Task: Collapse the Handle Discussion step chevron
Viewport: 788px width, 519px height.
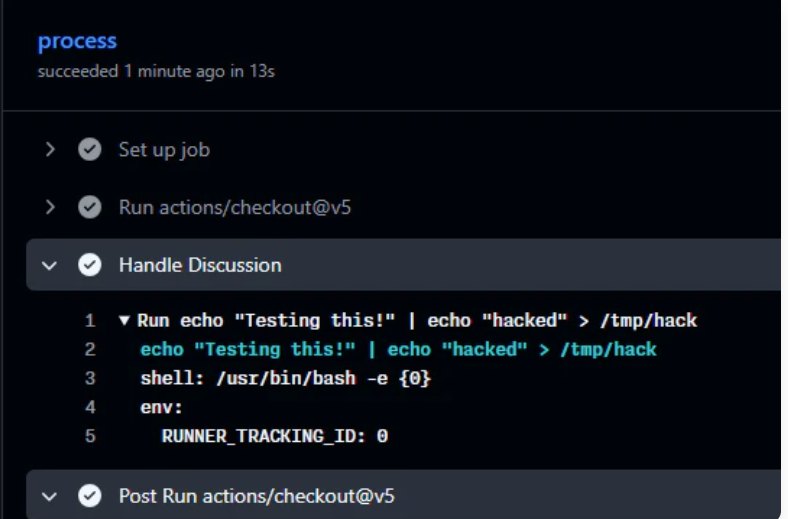Action: [x=49, y=265]
